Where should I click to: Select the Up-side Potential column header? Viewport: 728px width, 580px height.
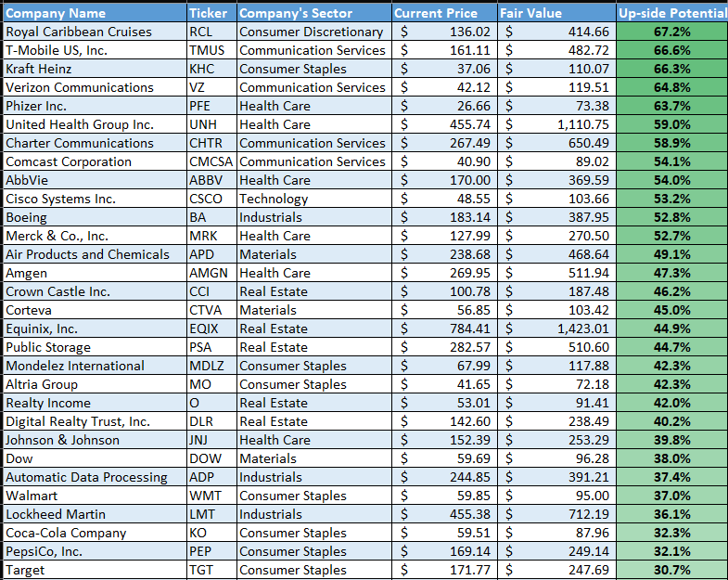[x=671, y=13]
